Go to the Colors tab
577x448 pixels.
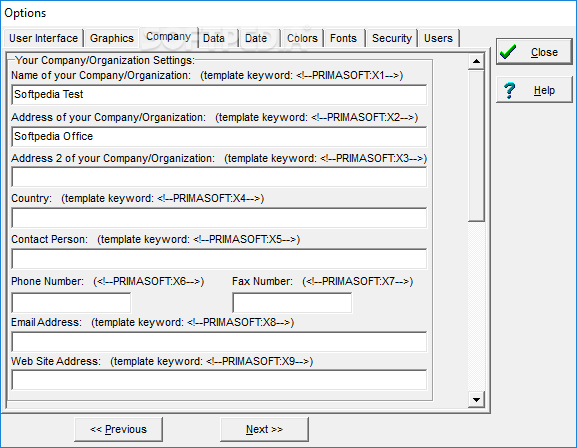(302, 38)
